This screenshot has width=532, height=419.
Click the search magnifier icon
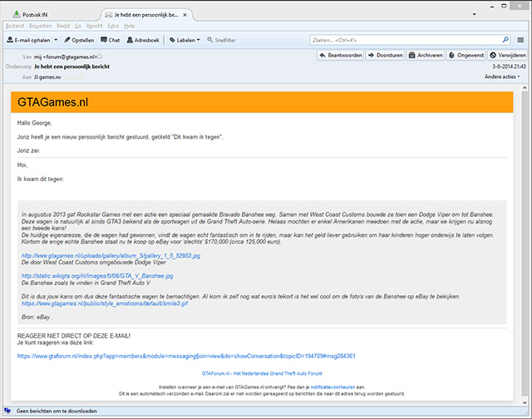click(505, 40)
